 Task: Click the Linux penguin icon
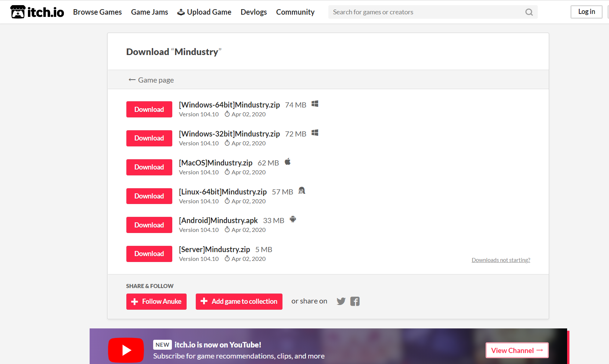pyautogui.click(x=302, y=190)
